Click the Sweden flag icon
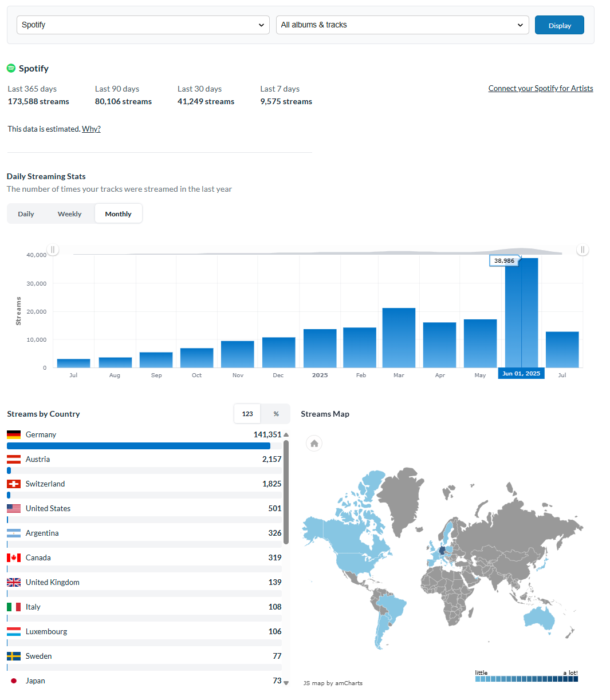610x700 pixels. pos(14,657)
